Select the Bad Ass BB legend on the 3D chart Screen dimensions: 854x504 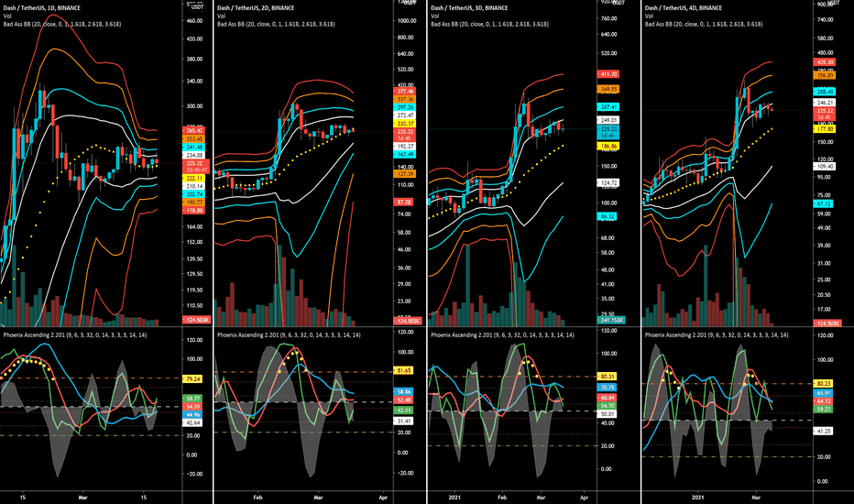click(x=489, y=25)
